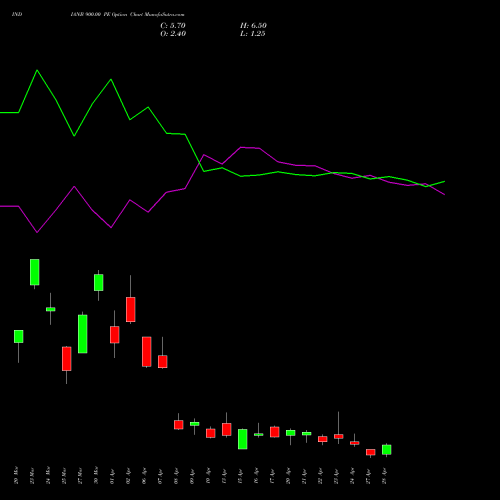Click the 30 Mar date label

[96, 475]
